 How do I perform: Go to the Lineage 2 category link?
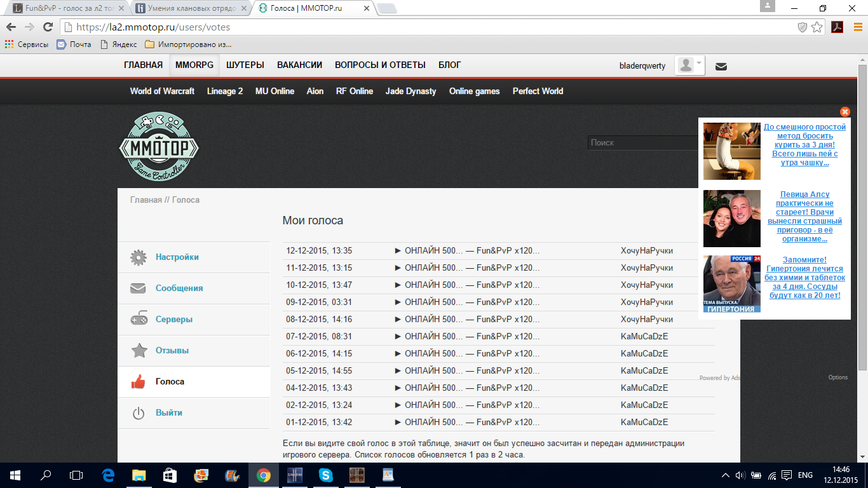225,91
